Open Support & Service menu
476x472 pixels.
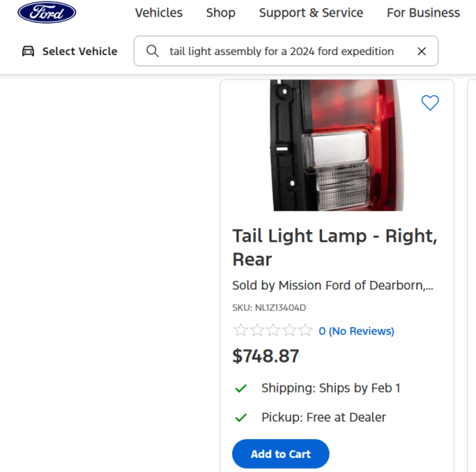311,13
